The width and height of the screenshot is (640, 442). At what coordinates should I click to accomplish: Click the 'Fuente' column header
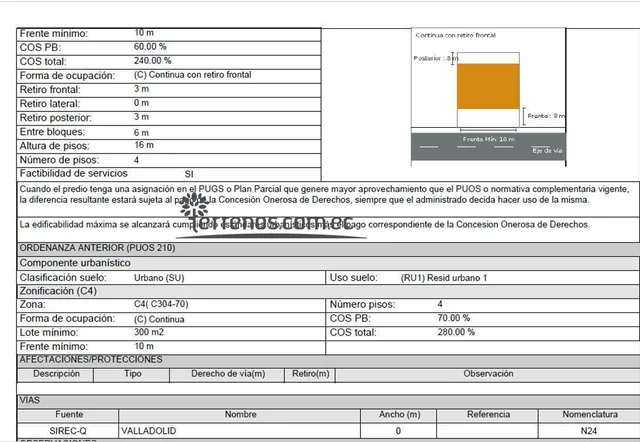click(x=69, y=415)
